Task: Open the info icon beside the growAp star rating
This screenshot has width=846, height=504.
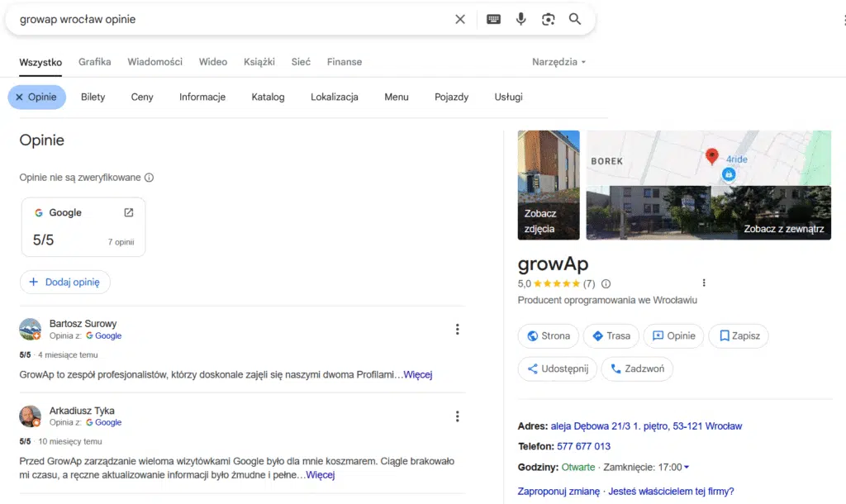Action: (x=606, y=283)
